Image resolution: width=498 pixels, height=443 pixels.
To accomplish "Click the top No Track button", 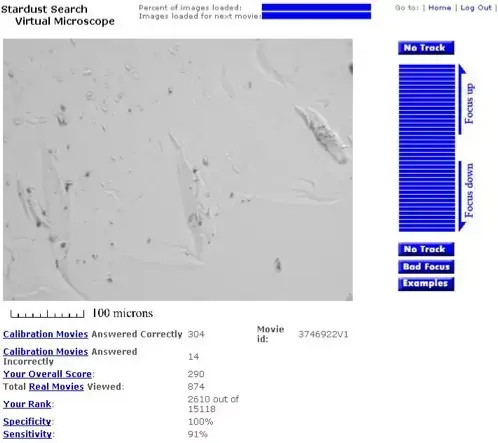I will (x=426, y=48).
